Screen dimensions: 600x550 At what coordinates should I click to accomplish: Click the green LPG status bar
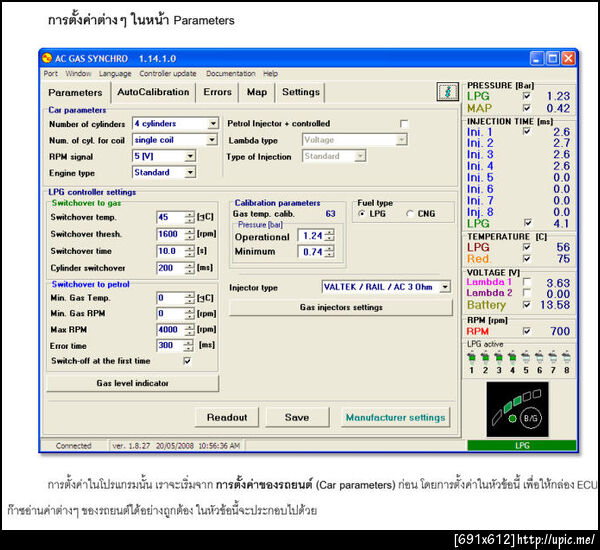[x=522, y=446]
